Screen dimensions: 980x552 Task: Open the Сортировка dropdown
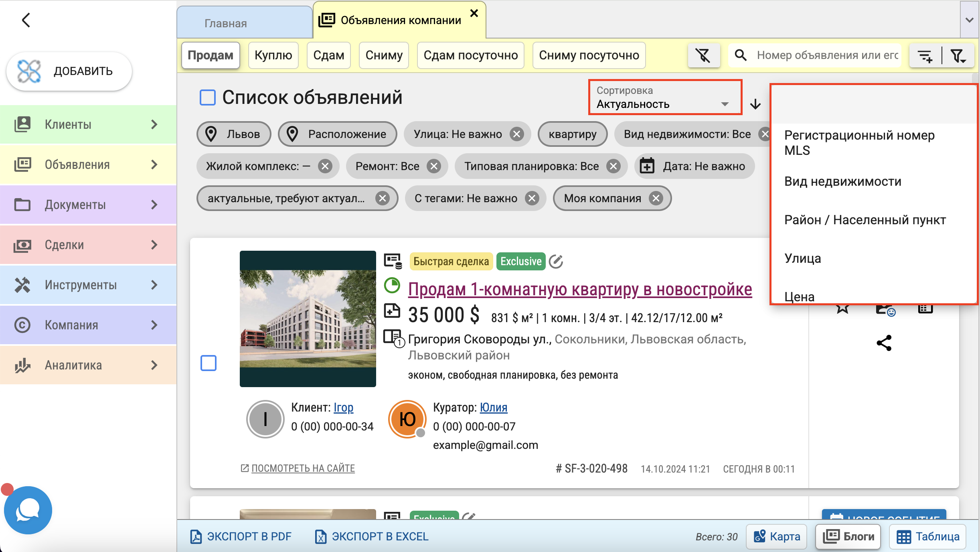pyautogui.click(x=665, y=97)
